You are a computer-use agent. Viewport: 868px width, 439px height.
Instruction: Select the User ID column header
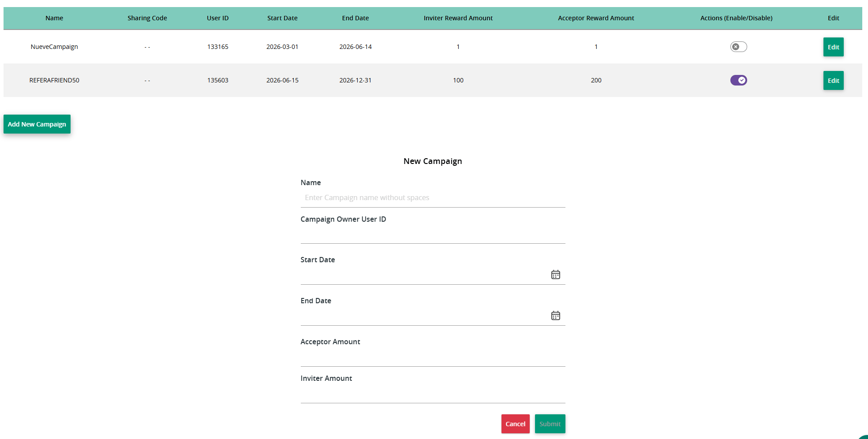(217, 18)
